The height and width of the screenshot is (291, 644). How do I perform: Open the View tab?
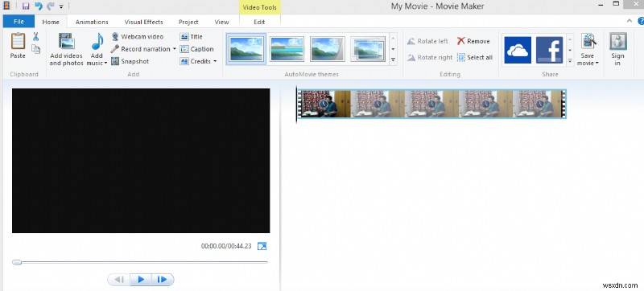pos(222,22)
